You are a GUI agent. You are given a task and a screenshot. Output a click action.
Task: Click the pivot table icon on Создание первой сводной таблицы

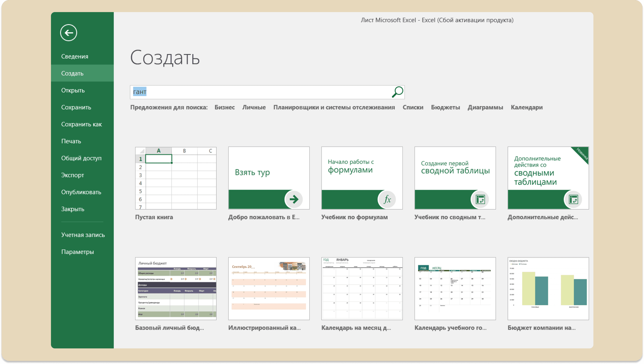pyautogui.click(x=480, y=199)
